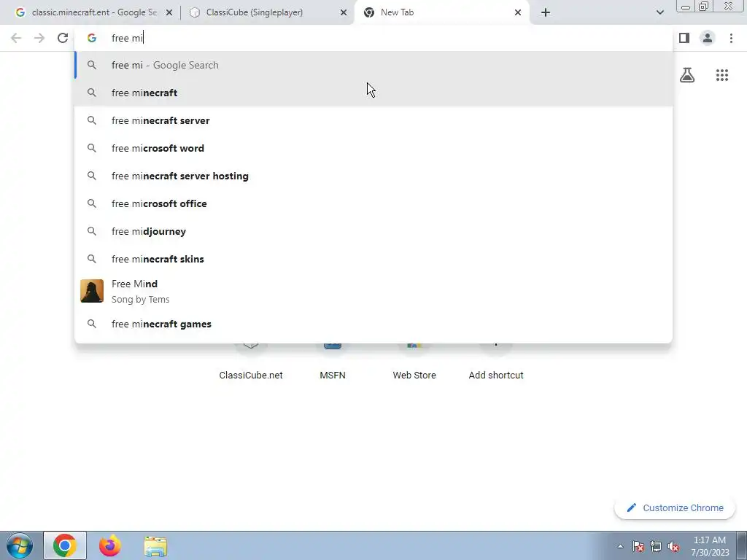Open the Windows Start menu orb
The image size is (747, 560).
(x=19, y=545)
